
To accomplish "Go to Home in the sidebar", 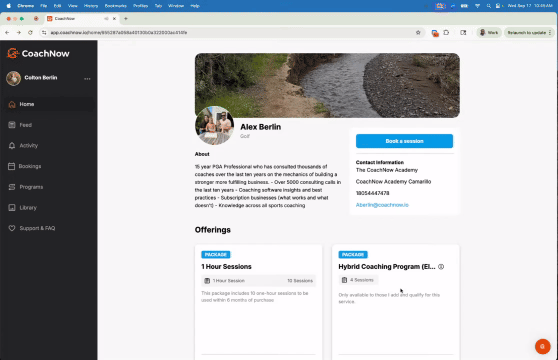I will pyautogui.click(x=50, y=104).
